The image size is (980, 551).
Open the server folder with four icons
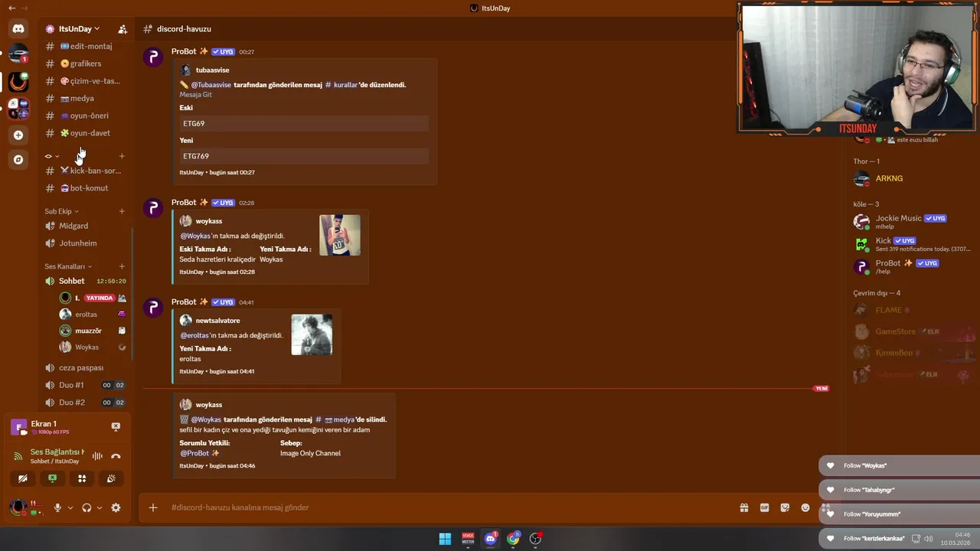pos(18,109)
